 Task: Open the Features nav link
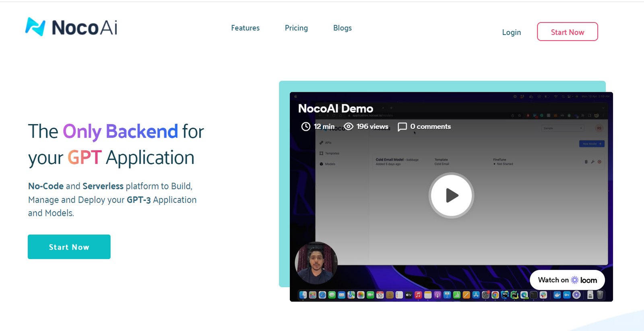pyautogui.click(x=245, y=28)
